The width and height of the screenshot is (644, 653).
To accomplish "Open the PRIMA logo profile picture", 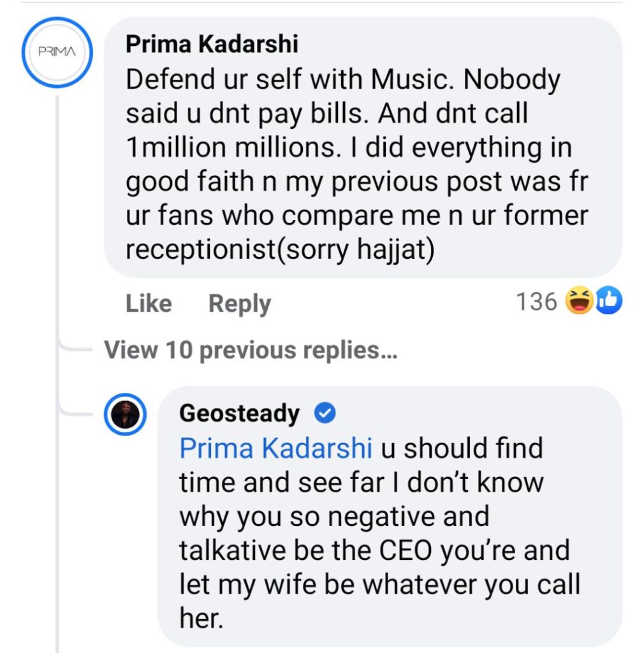I will click(x=57, y=52).
